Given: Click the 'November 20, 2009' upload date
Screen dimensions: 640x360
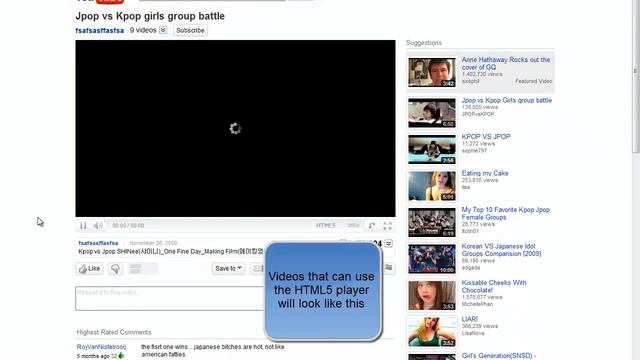Looking at the screenshot, I should click(153, 243).
